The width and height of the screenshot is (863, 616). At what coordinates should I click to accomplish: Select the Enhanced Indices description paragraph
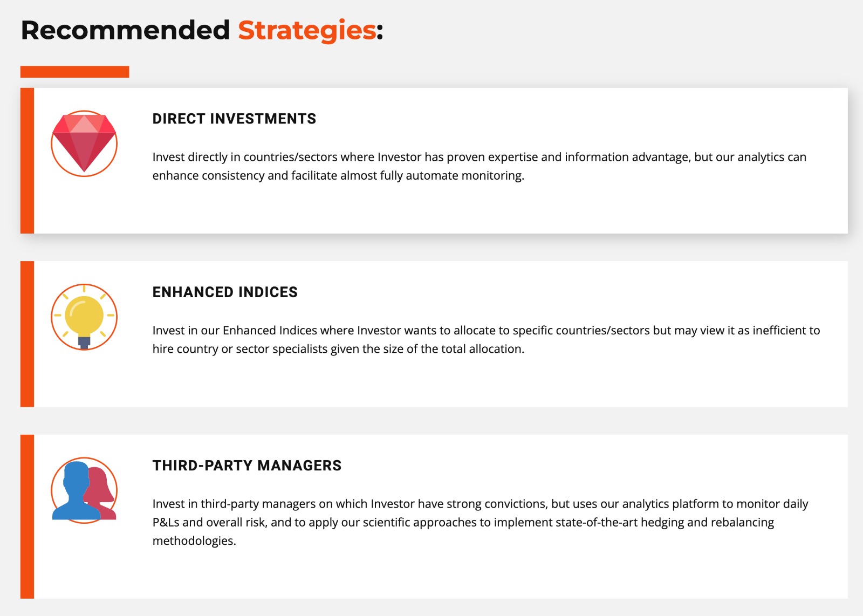[486, 339]
